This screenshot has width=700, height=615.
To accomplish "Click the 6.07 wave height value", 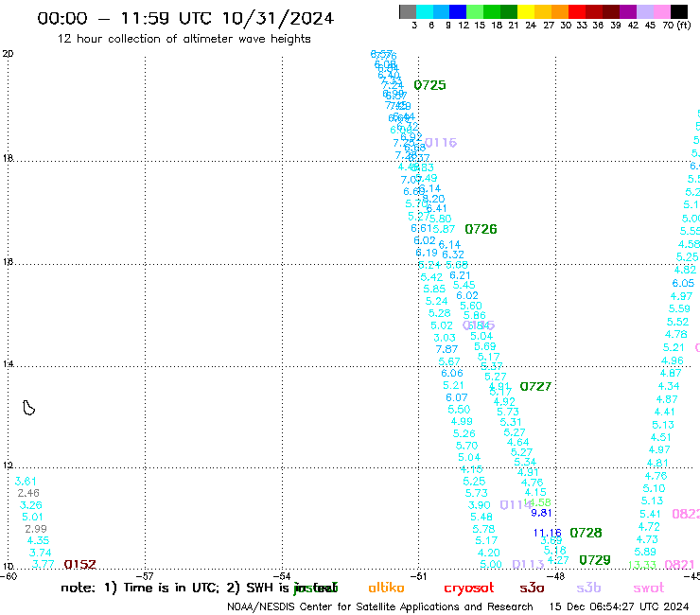I will coord(457,397).
